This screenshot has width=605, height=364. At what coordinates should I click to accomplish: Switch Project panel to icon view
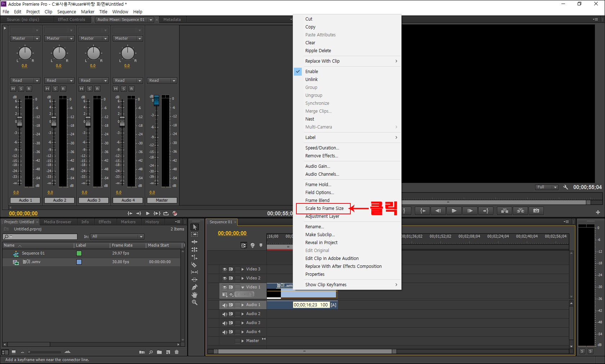[14, 352]
